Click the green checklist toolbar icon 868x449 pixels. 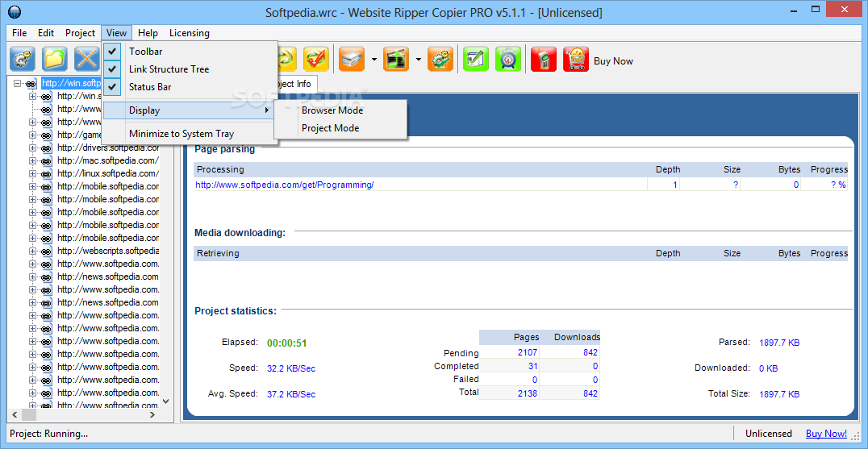coord(475,59)
